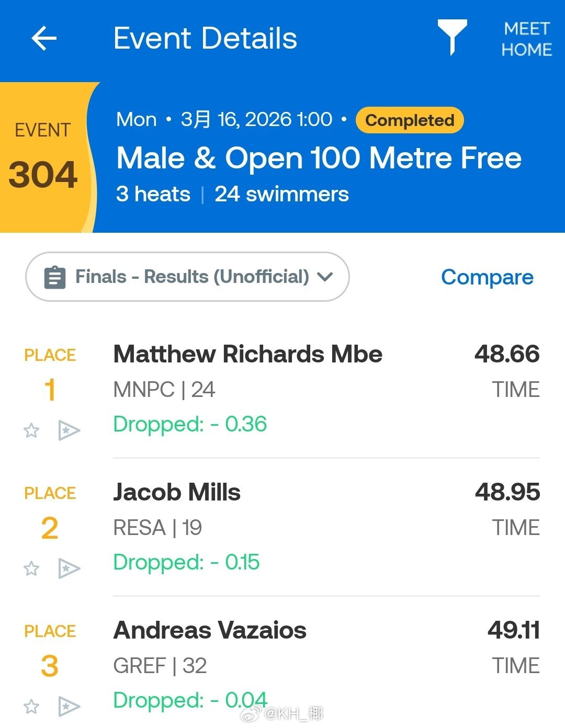Open Matthew Richards Mbe swimmer result

click(247, 354)
